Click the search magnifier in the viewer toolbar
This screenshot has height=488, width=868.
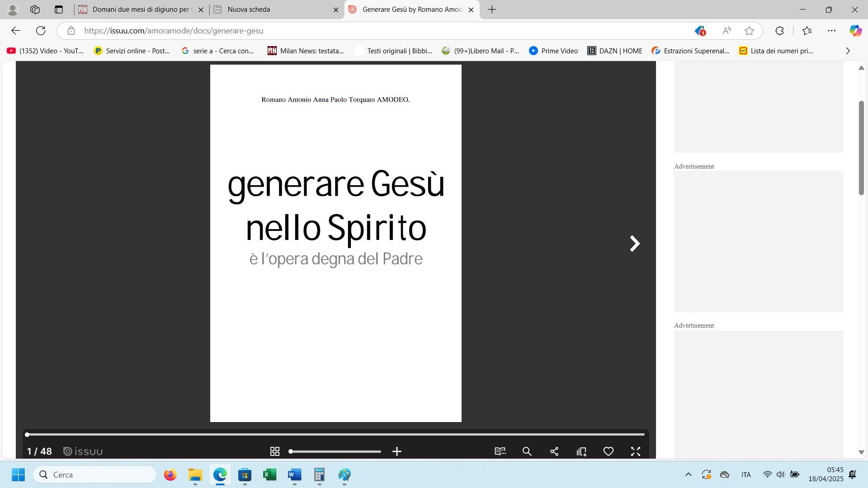click(527, 451)
